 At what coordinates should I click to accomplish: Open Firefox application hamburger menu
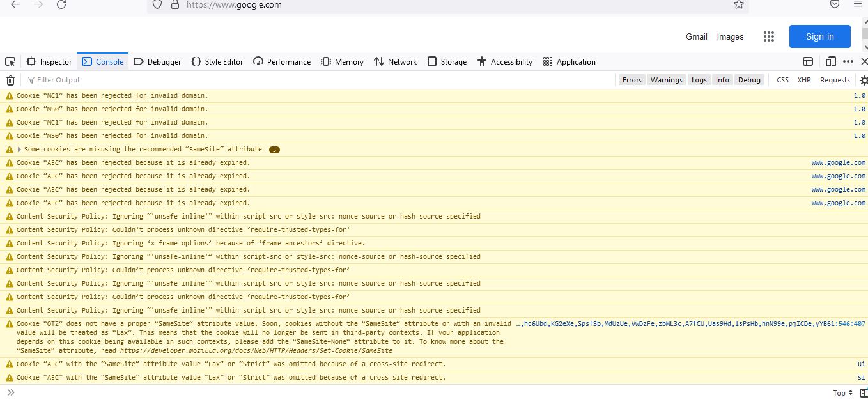pos(857,5)
